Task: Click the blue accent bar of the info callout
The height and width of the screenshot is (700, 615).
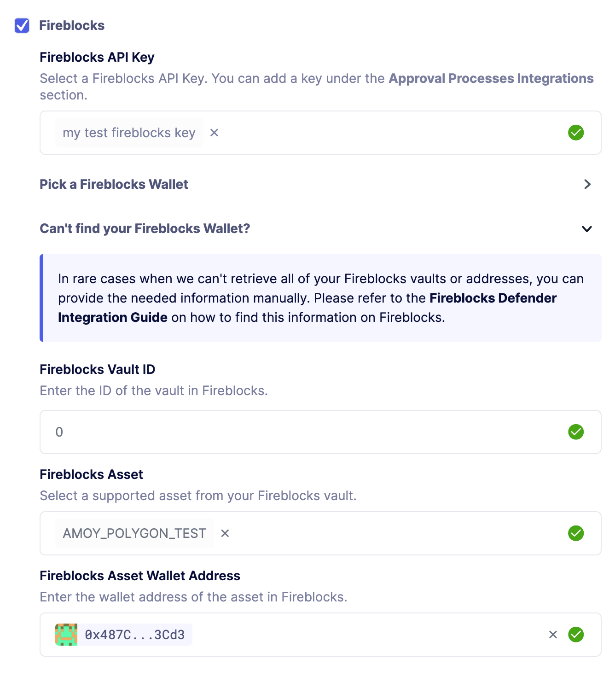Action: (x=42, y=298)
